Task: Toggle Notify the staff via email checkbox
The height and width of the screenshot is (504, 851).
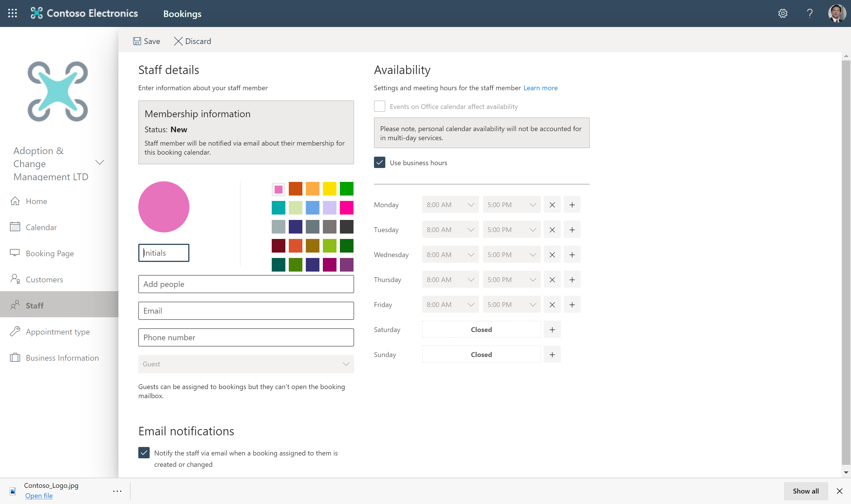Action: pyautogui.click(x=144, y=453)
